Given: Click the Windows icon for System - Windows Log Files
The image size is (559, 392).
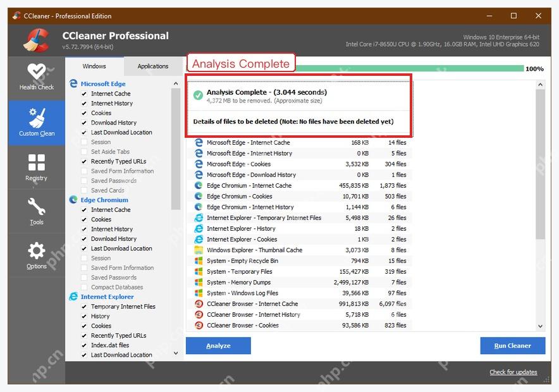Looking at the screenshot, I should coord(199,293).
